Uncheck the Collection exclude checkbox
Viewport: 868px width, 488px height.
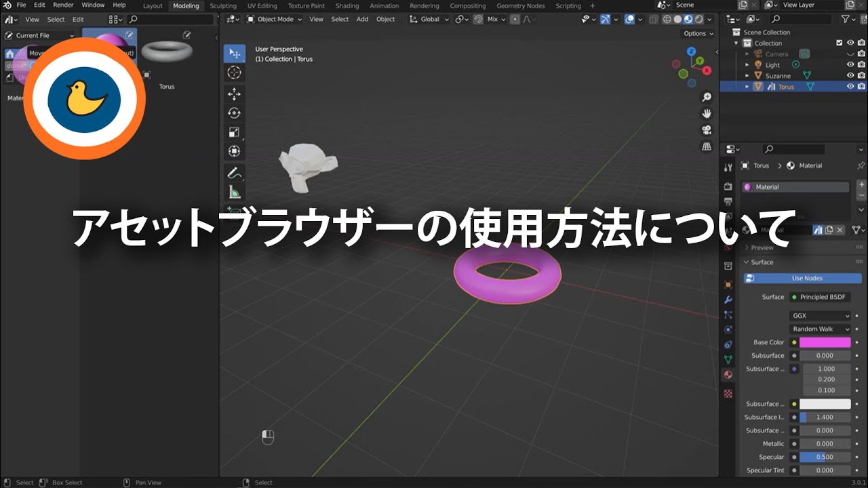840,43
